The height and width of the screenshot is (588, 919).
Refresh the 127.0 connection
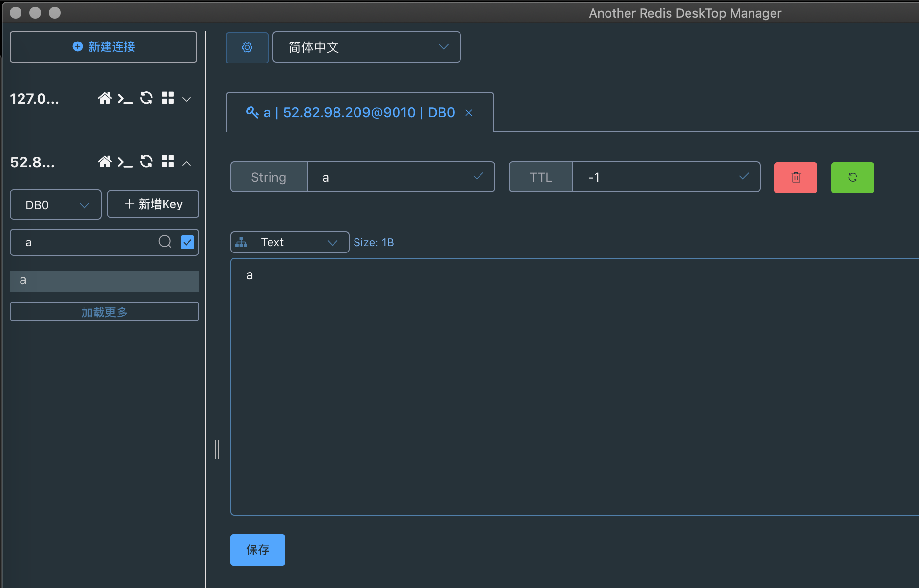click(146, 98)
